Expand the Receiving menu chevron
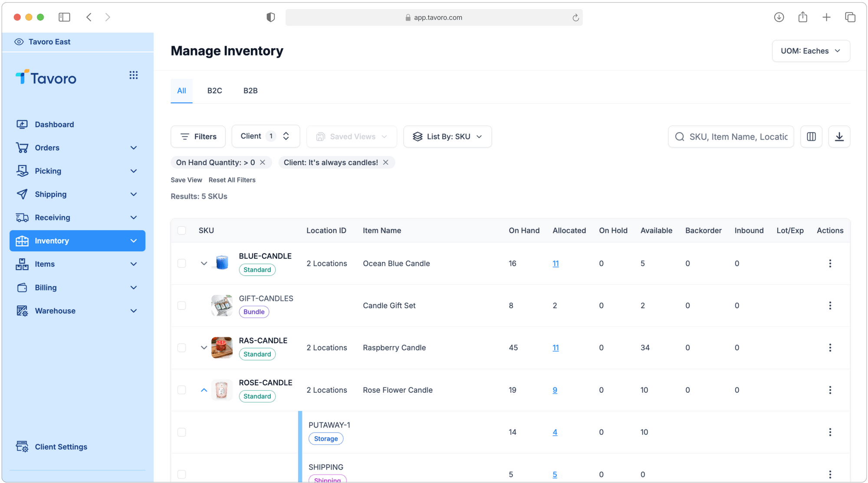 tap(134, 218)
